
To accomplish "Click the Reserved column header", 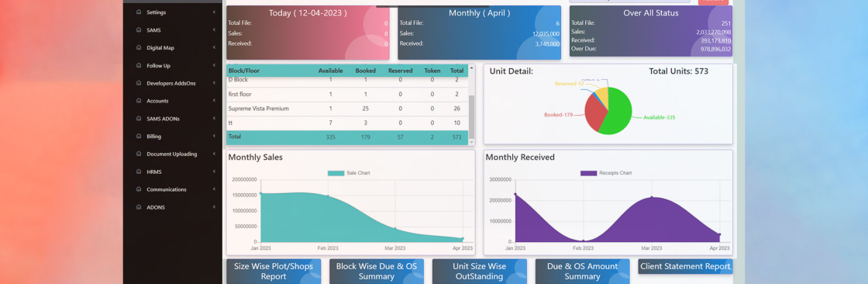I will [x=400, y=71].
